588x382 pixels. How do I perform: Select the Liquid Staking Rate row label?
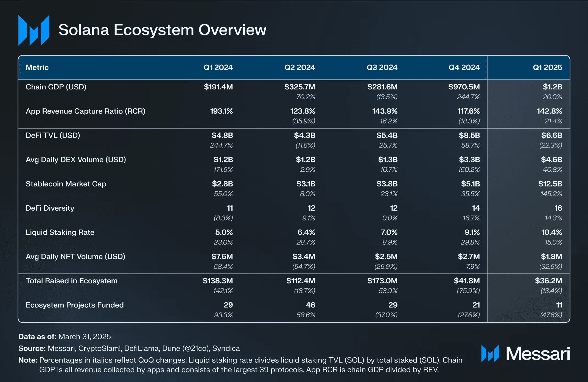coord(60,232)
